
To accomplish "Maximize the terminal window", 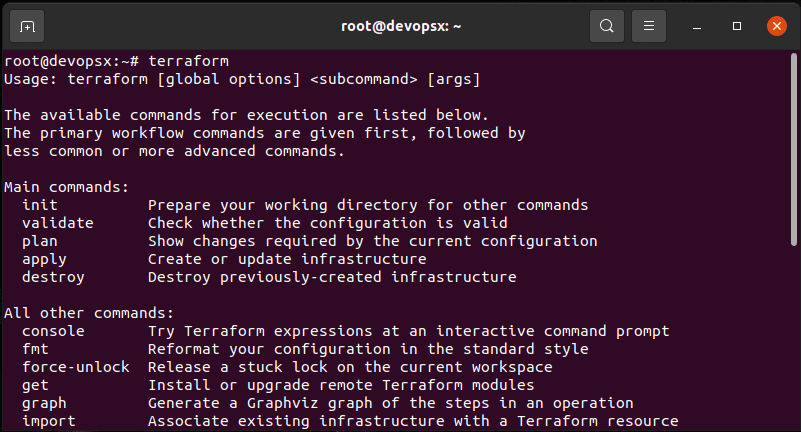I will coord(737,25).
